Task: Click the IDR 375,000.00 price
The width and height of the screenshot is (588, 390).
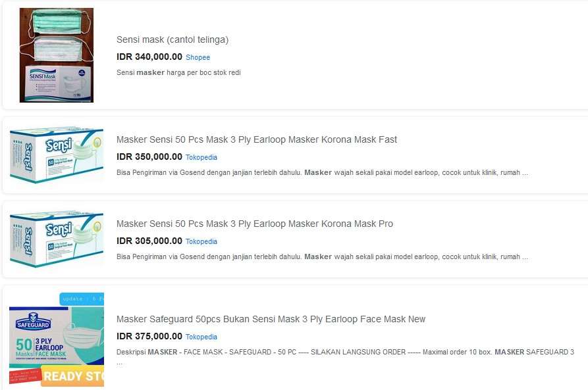Action: [149, 337]
